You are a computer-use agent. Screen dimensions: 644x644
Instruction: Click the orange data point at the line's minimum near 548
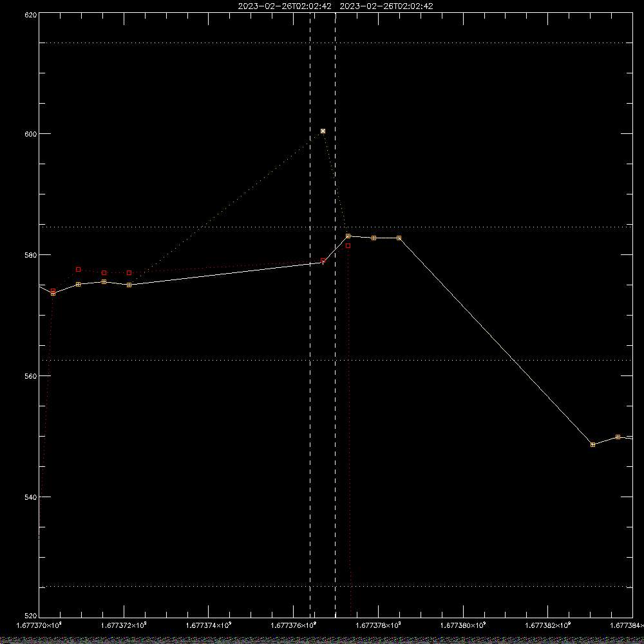[x=592, y=445]
